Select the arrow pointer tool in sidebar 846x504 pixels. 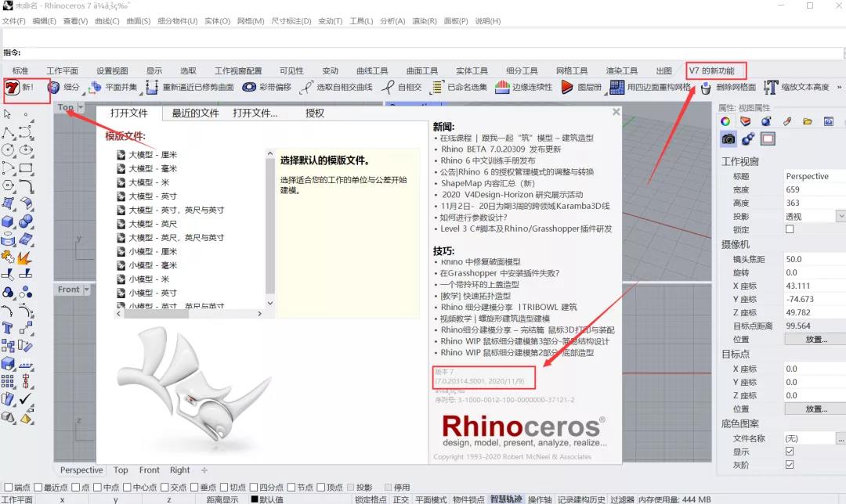[x=8, y=114]
